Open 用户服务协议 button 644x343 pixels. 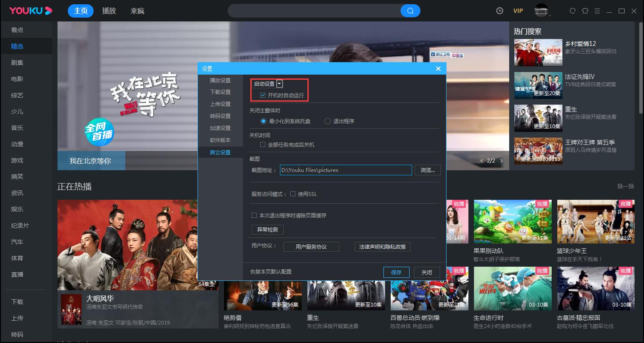tap(311, 247)
